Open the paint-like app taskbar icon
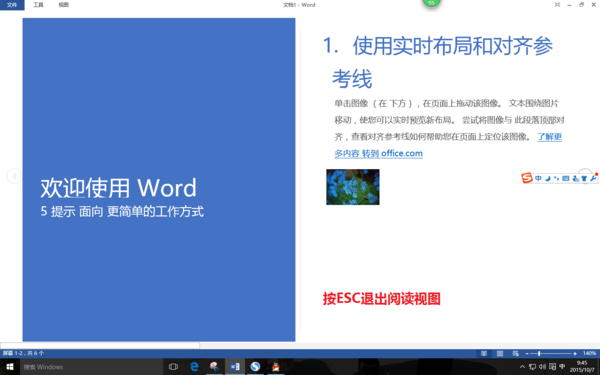Screen dimensions: 600x375 (x=214, y=367)
